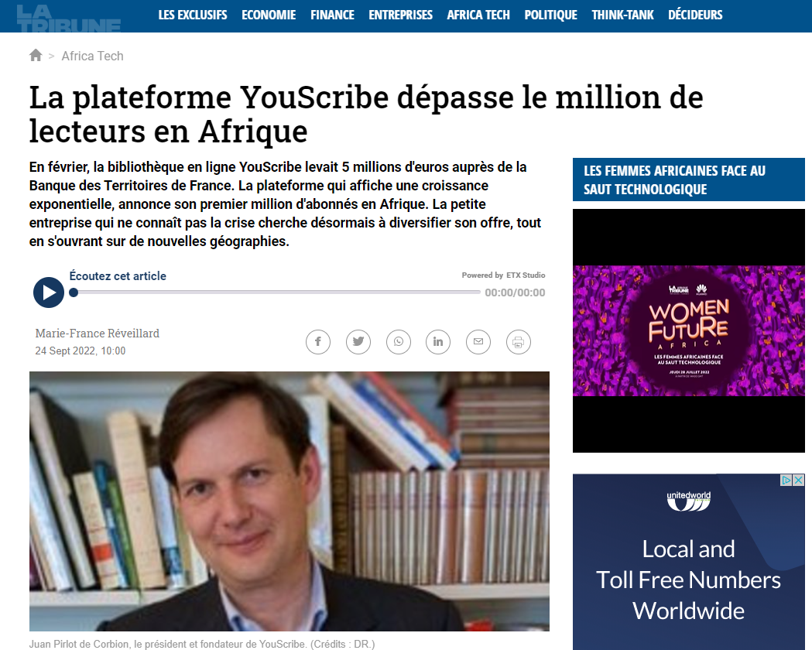Go to the Finance section
Viewport: 812px width, 650px height.
[x=333, y=15]
